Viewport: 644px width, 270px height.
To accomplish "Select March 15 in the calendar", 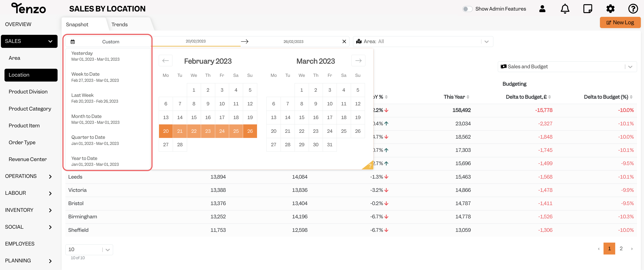I will coord(302,117).
